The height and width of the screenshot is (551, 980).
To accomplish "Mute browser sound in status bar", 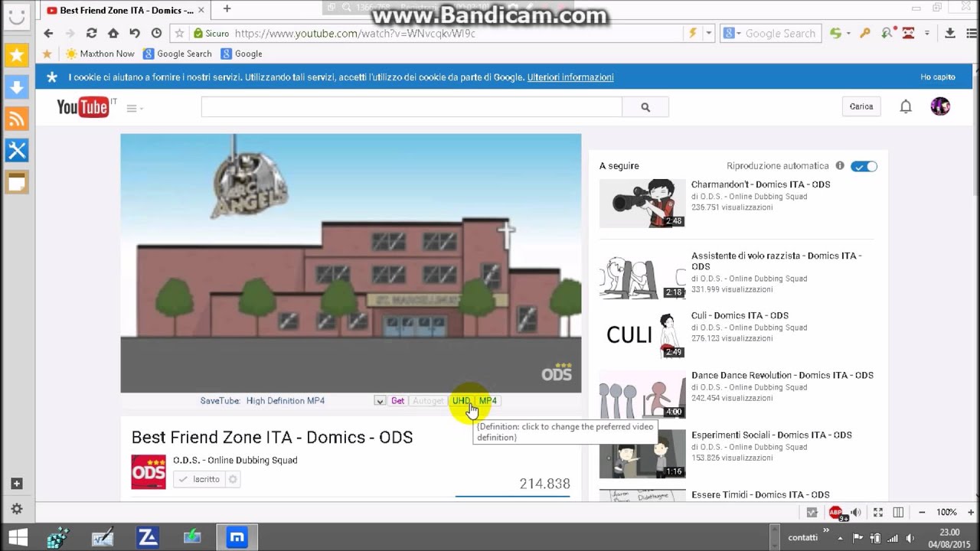I will 856,512.
